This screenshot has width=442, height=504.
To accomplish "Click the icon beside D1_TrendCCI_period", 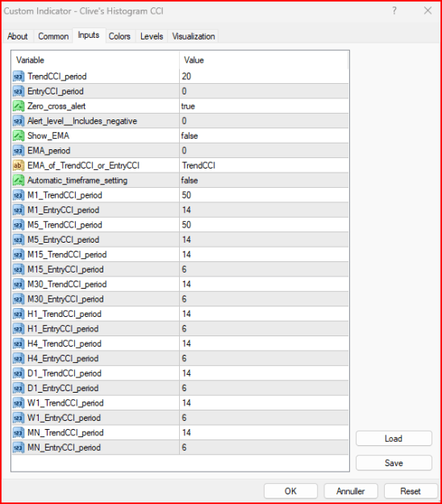I will pyautogui.click(x=19, y=373).
